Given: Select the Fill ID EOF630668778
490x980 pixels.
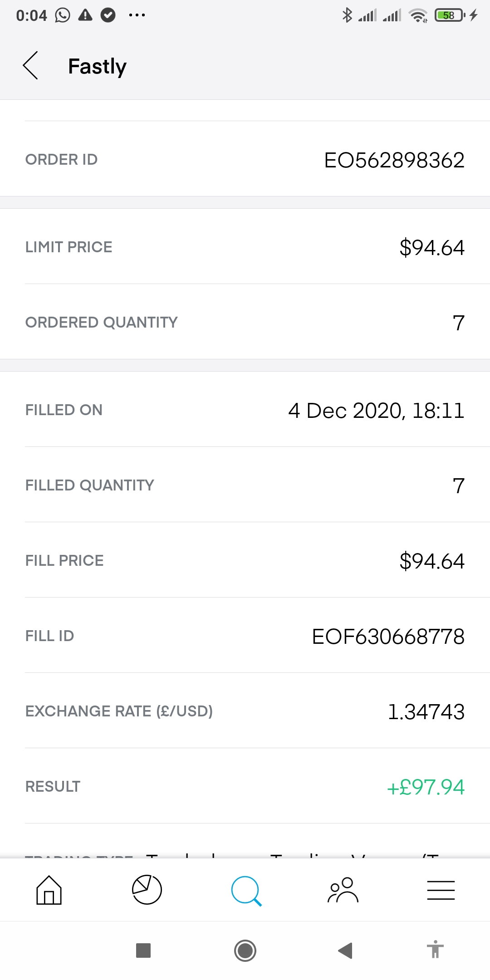Looking at the screenshot, I should tap(388, 637).
